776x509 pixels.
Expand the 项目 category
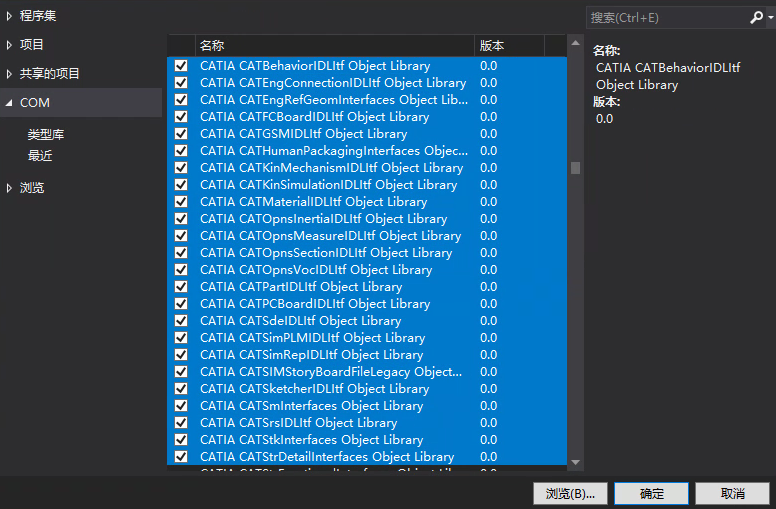pyautogui.click(x=9, y=45)
